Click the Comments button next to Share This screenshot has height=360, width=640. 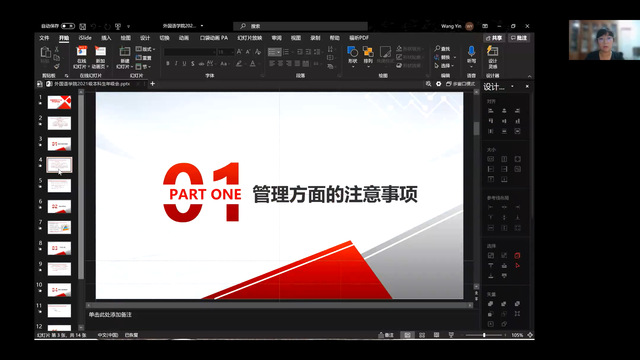click(x=519, y=38)
